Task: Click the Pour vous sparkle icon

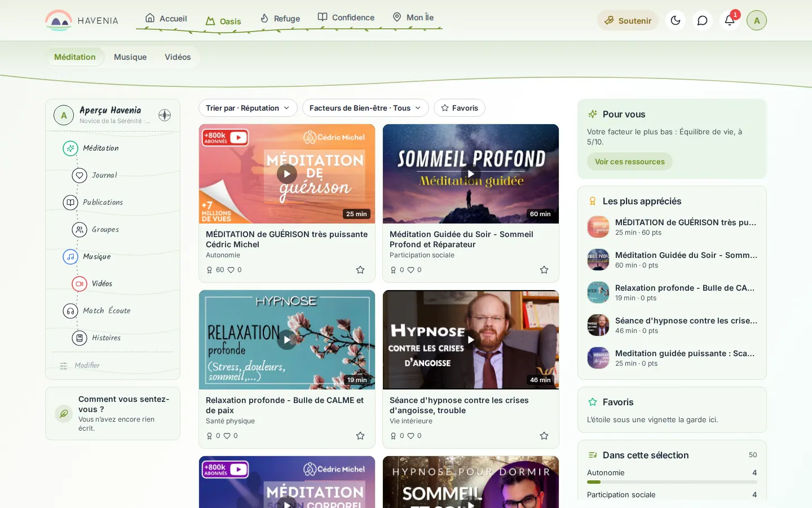Action: tap(593, 114)
